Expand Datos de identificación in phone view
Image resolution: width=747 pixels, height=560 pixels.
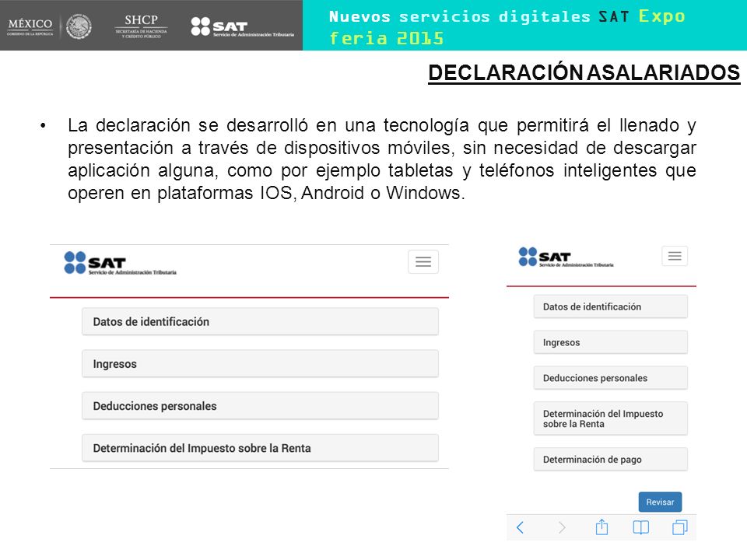click(610, 306)
